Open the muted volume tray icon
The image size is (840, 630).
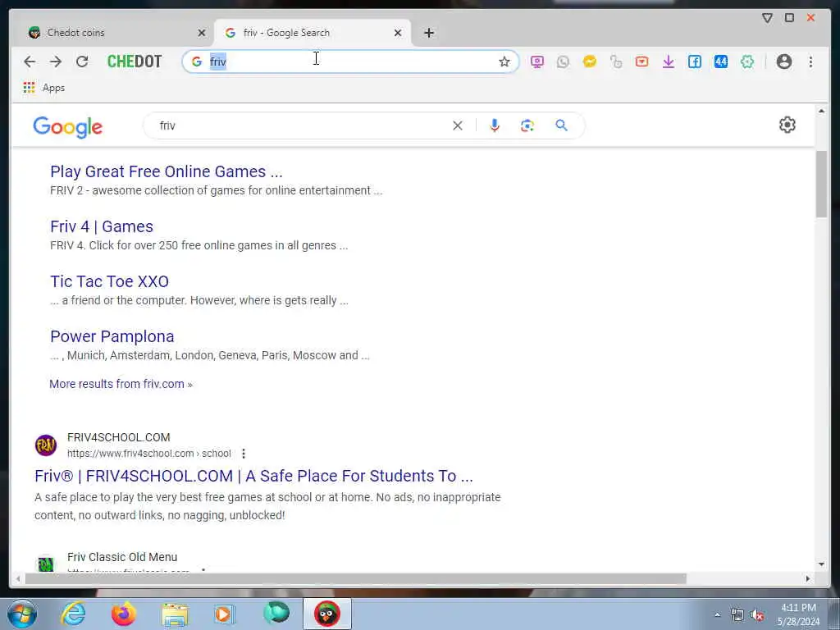(x=757, y=615)
